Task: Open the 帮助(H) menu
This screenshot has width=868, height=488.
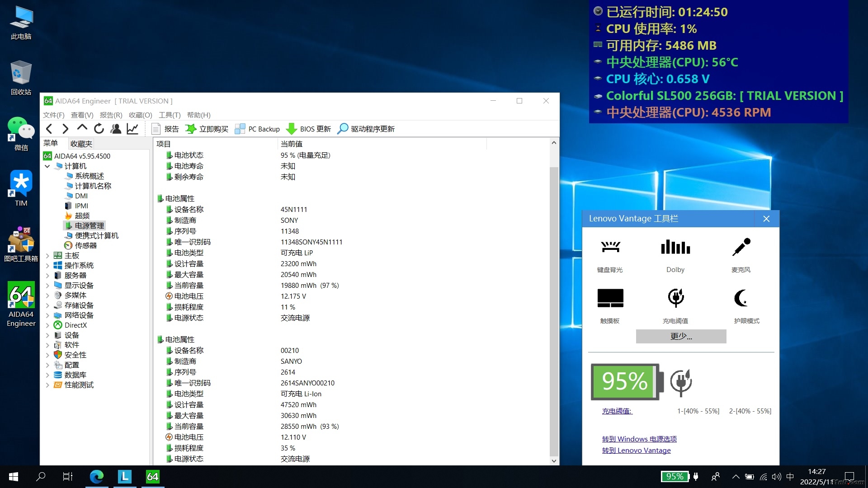Action: click(x=199, y=115)
